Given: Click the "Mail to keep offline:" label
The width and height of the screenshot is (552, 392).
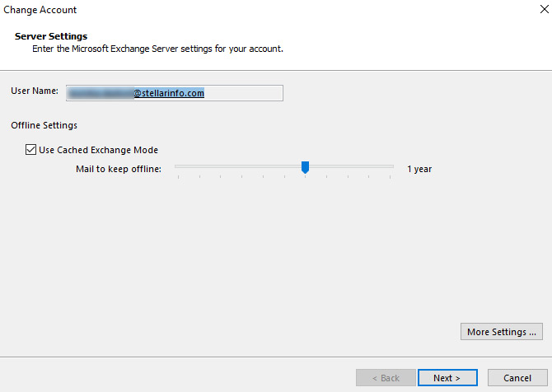Looking at the screenshot, I should point(119,169).
